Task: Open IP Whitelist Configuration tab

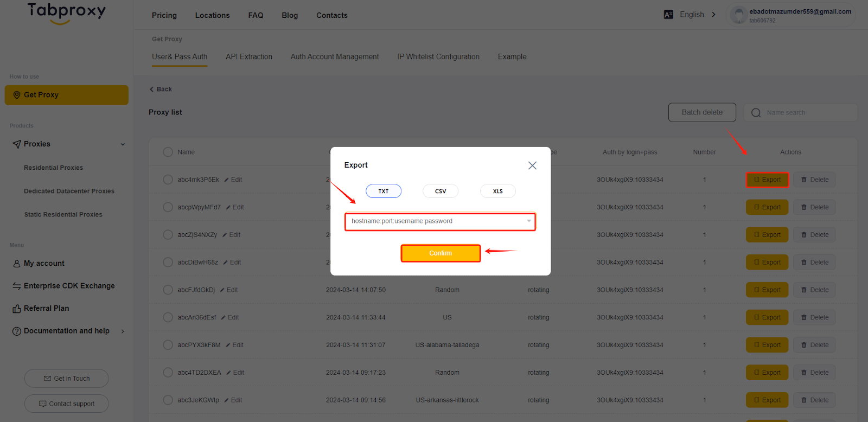Action: pos(438,56)
